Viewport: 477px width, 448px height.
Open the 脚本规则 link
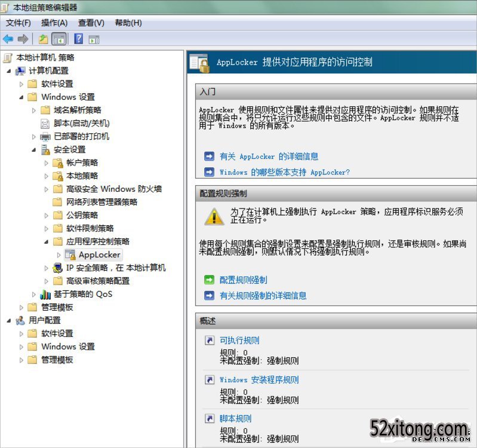(235, 419)
